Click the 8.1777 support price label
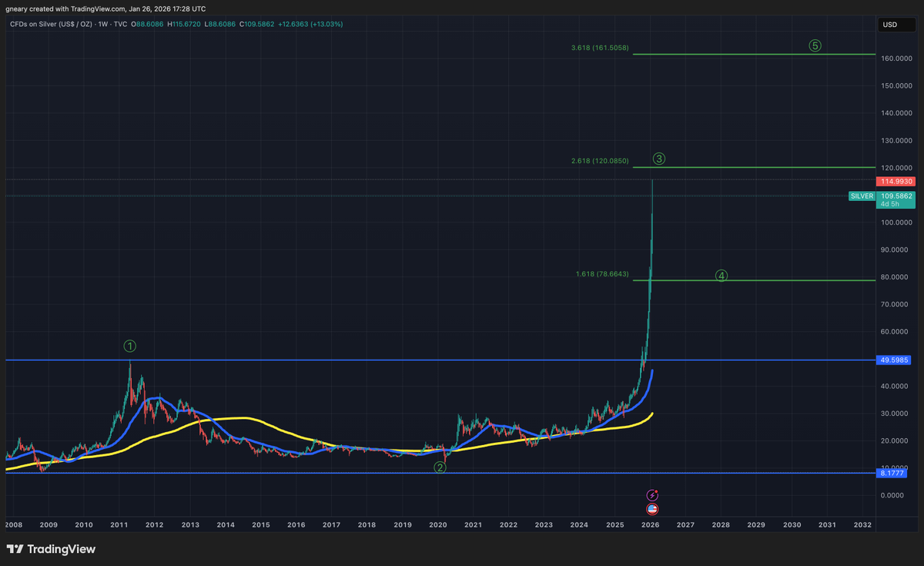 click(891, 473)
